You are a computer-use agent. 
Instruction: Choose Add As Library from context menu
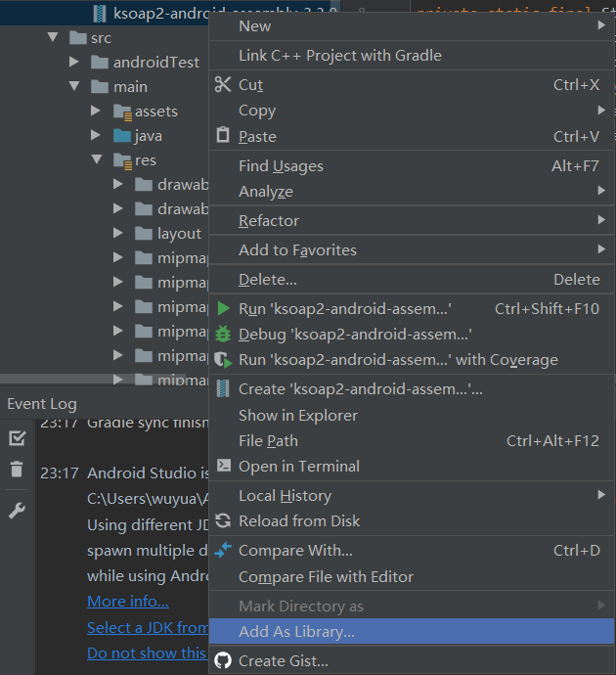[412, 632]
